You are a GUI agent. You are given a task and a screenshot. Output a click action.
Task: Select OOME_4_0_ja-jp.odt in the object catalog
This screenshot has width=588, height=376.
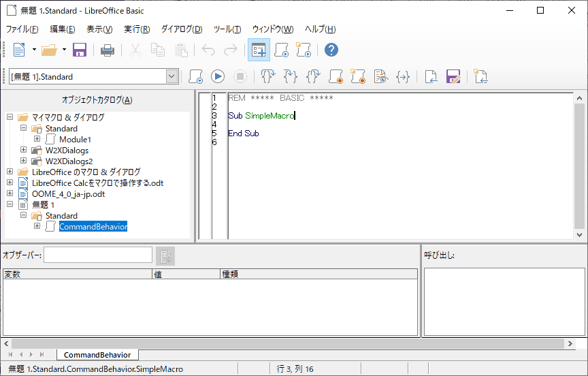(68, 194)
